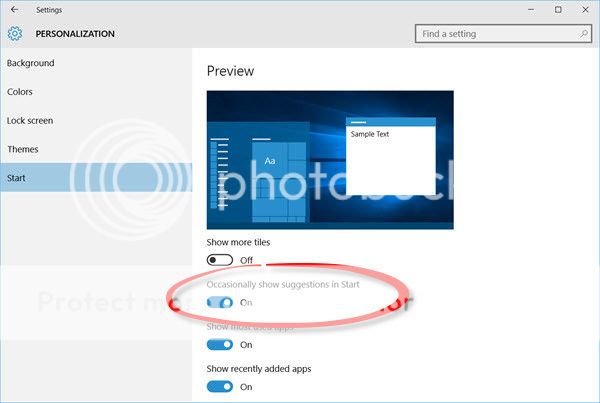Click the PERSONALIZATION header title
The image size is (600, 403).
pyautogui.click(x=75, y=34)
